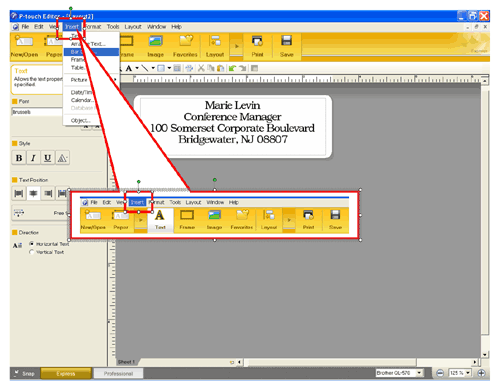Align text center in Text Position

tap(33, 193)
